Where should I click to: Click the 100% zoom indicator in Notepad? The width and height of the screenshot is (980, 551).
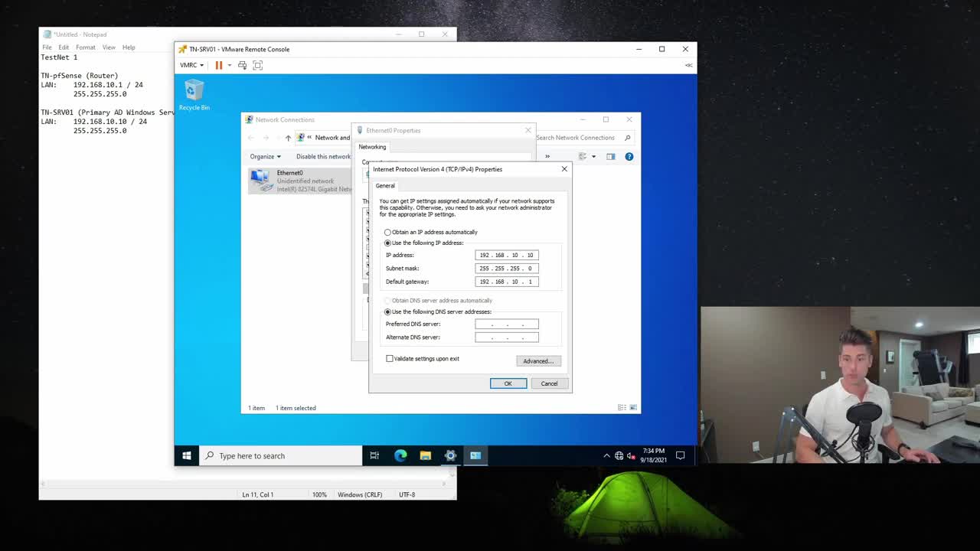(x=319, y=494)
